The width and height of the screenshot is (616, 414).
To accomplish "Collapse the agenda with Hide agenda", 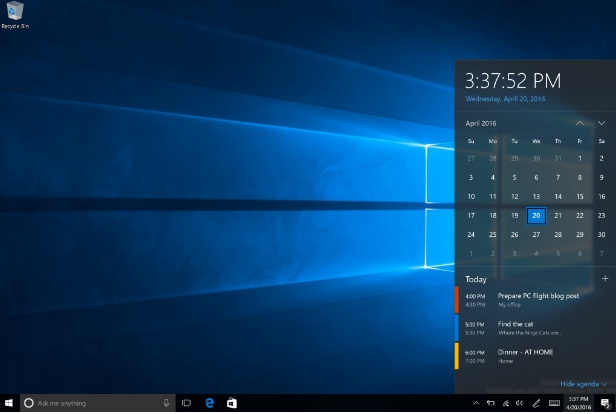I will pyautogui.click(x=583, y=384).
